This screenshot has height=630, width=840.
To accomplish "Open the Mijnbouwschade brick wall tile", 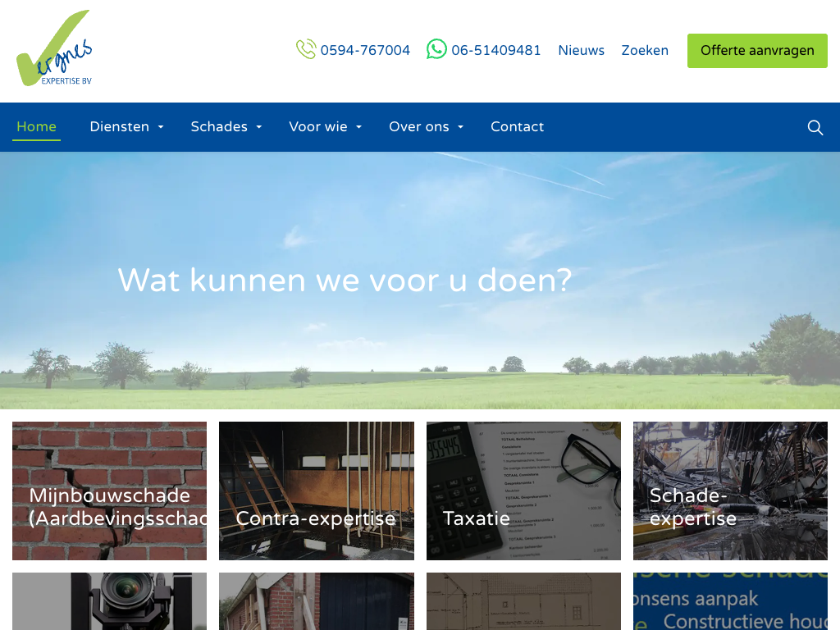I will 109,491.
